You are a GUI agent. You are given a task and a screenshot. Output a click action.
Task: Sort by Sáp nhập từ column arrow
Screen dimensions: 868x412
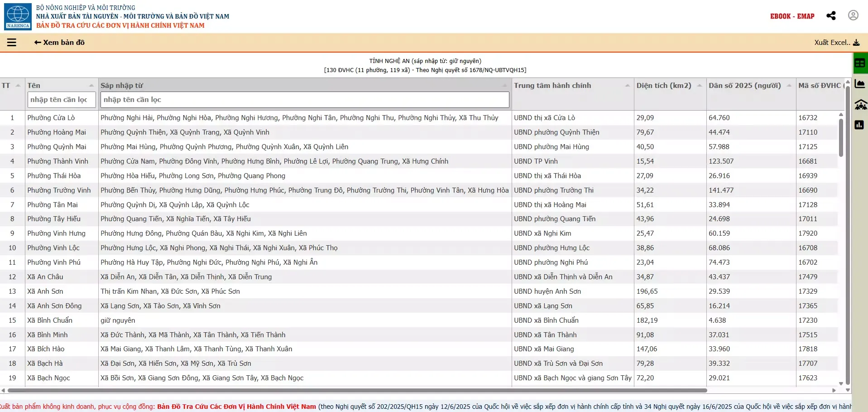(x=505, y=85)
